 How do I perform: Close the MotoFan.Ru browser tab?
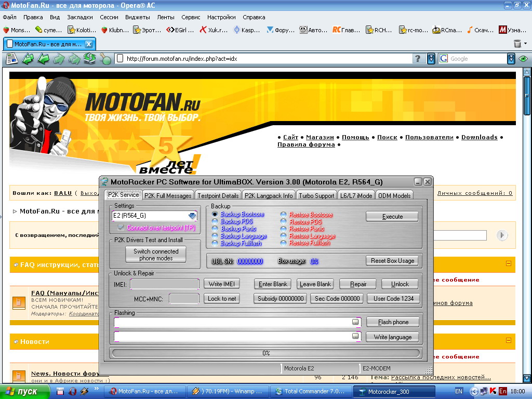[88, 44]
